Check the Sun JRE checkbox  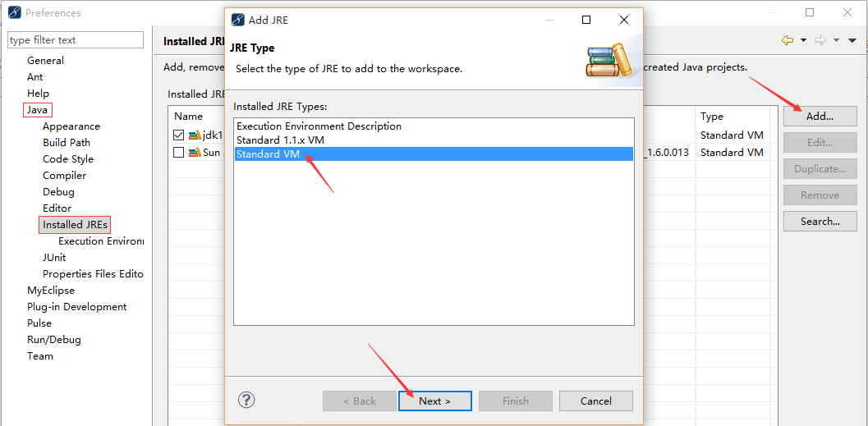178,153
